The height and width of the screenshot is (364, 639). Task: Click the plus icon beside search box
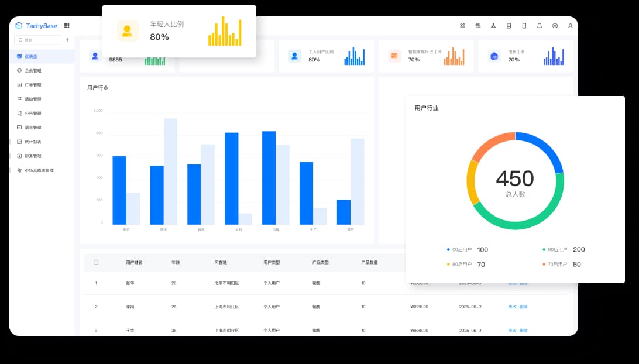67,40
